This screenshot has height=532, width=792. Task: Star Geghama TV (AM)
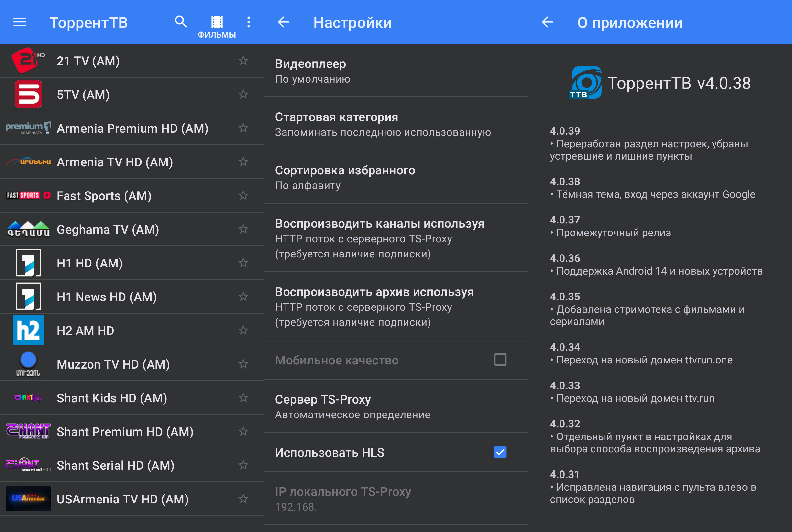(x=243, y=229)
